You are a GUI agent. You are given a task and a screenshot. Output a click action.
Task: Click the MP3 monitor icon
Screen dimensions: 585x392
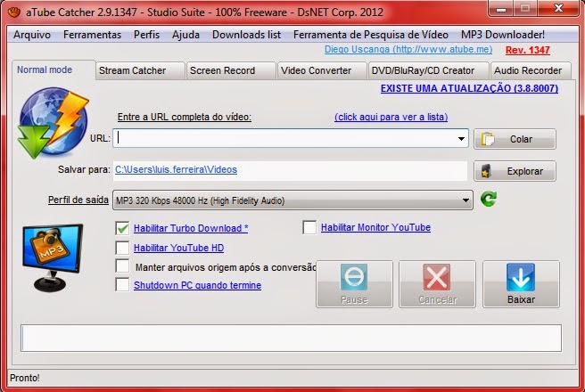(53, 257)
